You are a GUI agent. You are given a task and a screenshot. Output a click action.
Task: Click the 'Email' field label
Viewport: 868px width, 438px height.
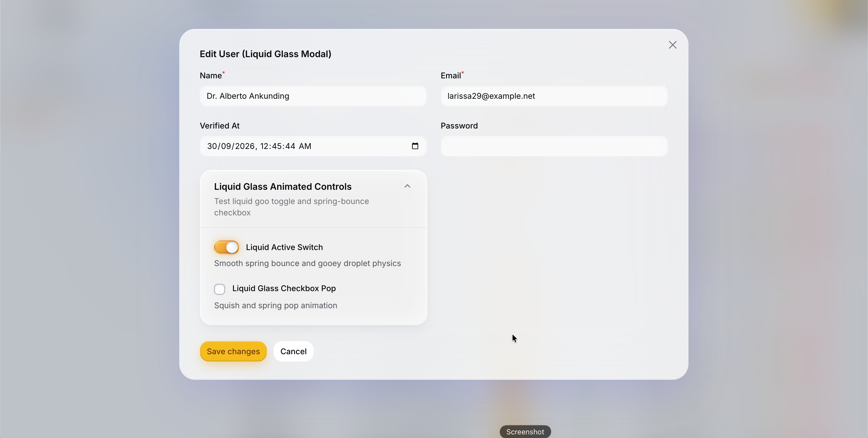(451, 75)
